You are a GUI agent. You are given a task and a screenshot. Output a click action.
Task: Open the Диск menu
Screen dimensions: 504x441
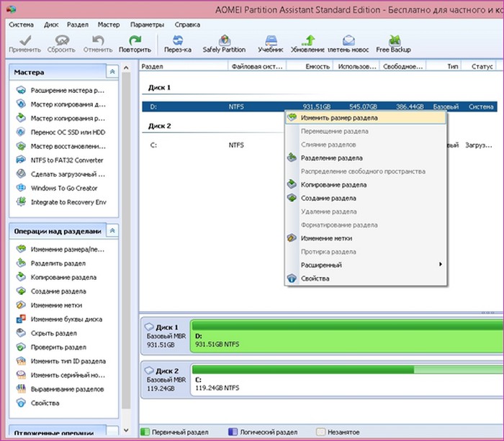[51, 24]
